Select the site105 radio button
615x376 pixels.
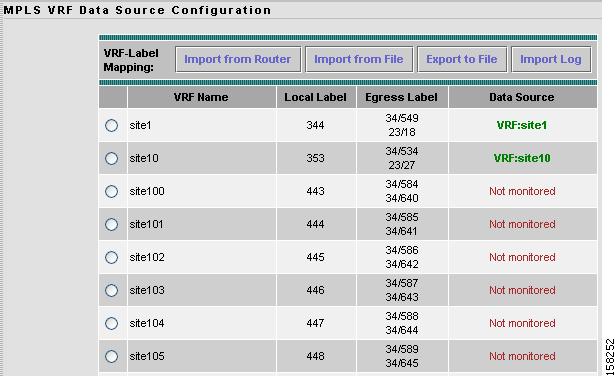(x=111, y=356)
